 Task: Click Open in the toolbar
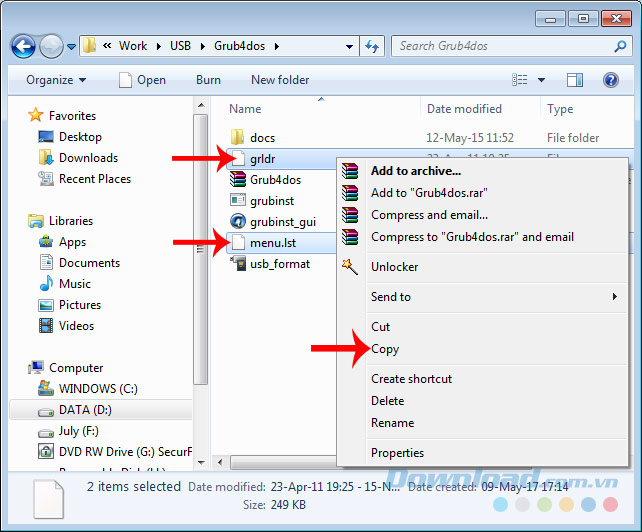pyautogui.click(x=142, y=80)
